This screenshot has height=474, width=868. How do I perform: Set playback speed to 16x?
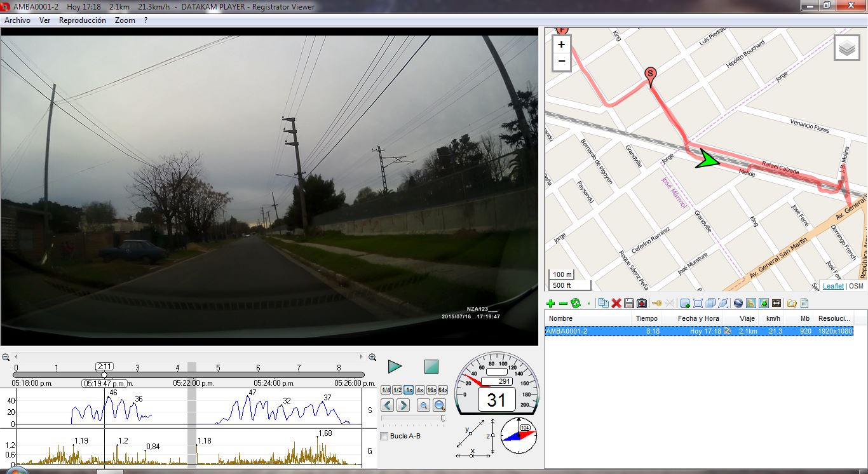click(x=431, y=390)
